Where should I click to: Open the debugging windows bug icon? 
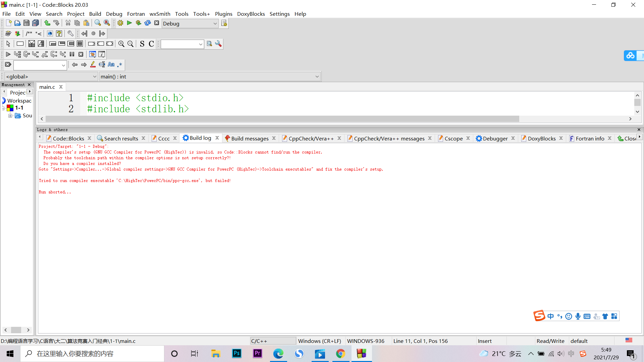point(93,54)
